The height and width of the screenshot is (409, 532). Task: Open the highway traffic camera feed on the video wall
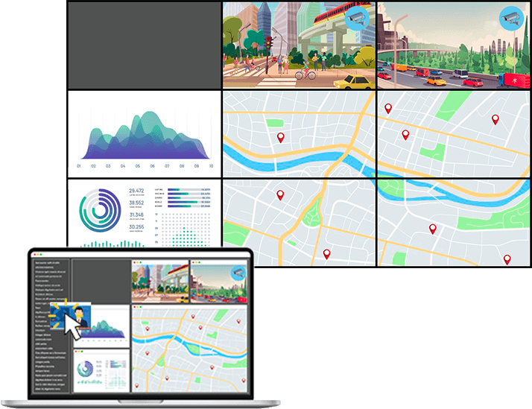coord(454,45)
